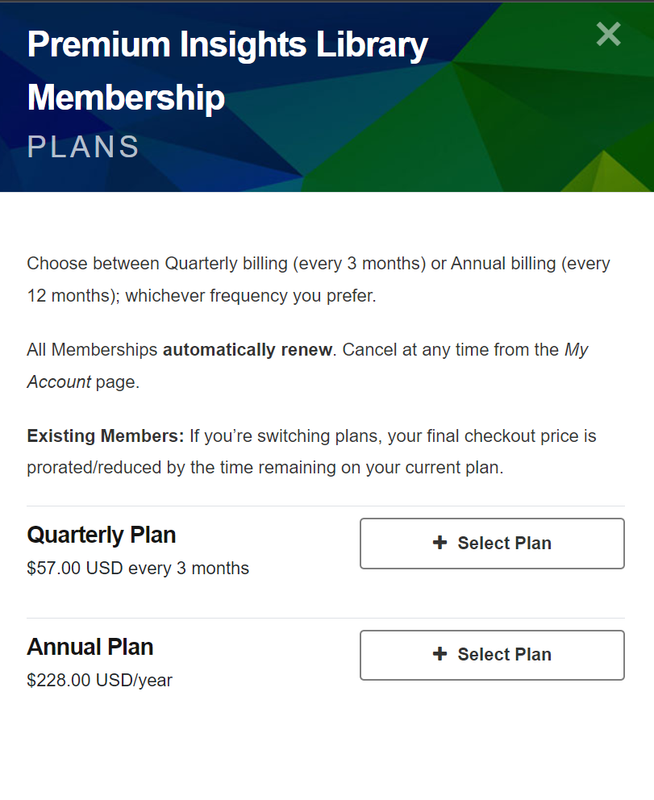Click the Annual Plan heading
Viewport: 654px width, 800px height.
point(90,647)
